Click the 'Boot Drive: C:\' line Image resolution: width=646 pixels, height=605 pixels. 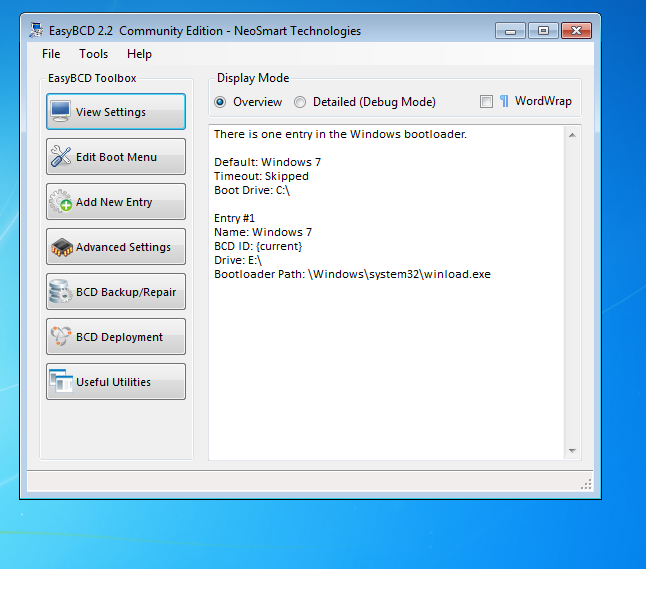click(252, 190)
